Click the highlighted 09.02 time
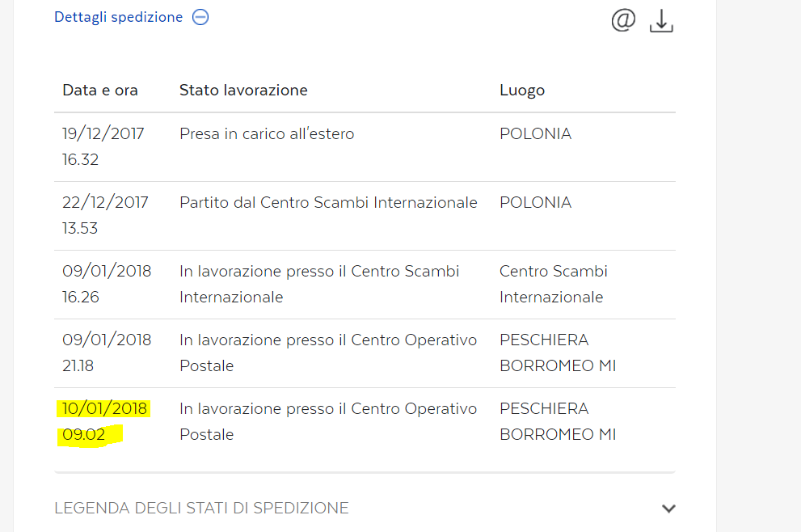Screen dimensions: 801x532 (84, 434)
